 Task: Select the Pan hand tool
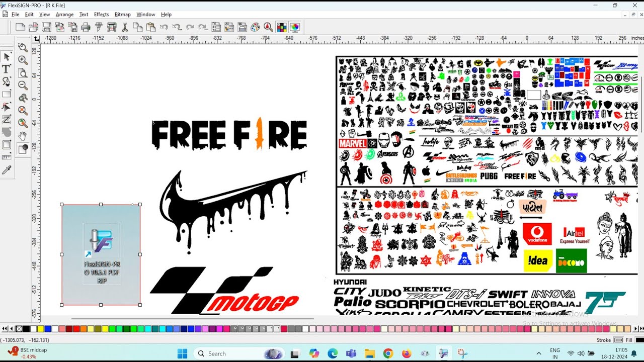click(x=23, y=136)
